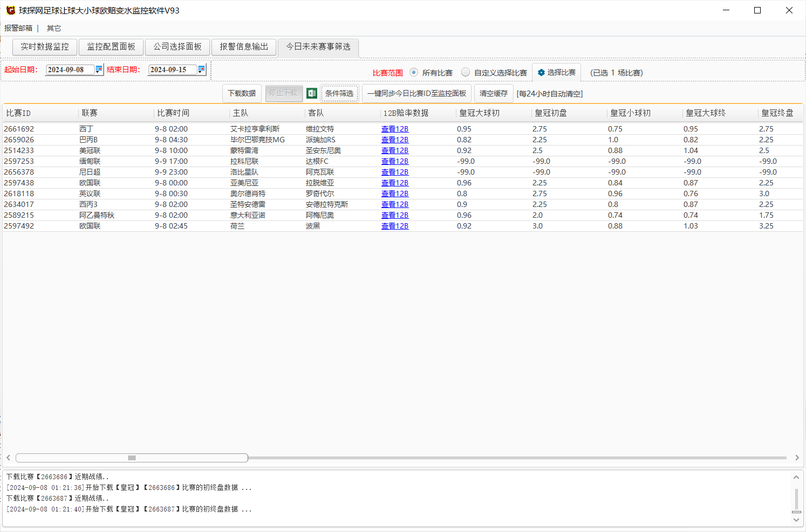Switch to the 公司选择面板 tab
806x532 pixels.
pyautogui.click(x=177, y=47)
